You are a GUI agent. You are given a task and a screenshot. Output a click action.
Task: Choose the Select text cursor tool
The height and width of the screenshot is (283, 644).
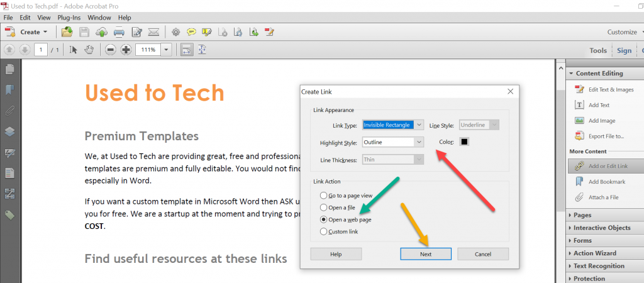(74, 50)
